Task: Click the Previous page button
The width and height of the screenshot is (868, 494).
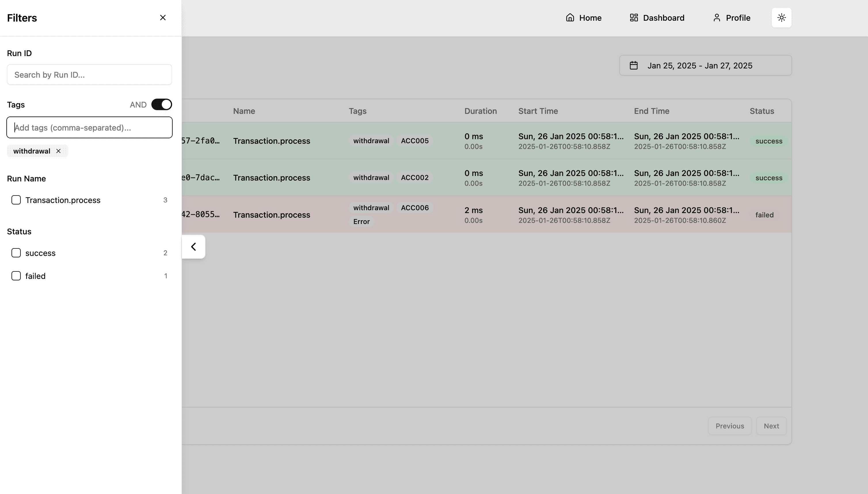Action: point(730,426)
